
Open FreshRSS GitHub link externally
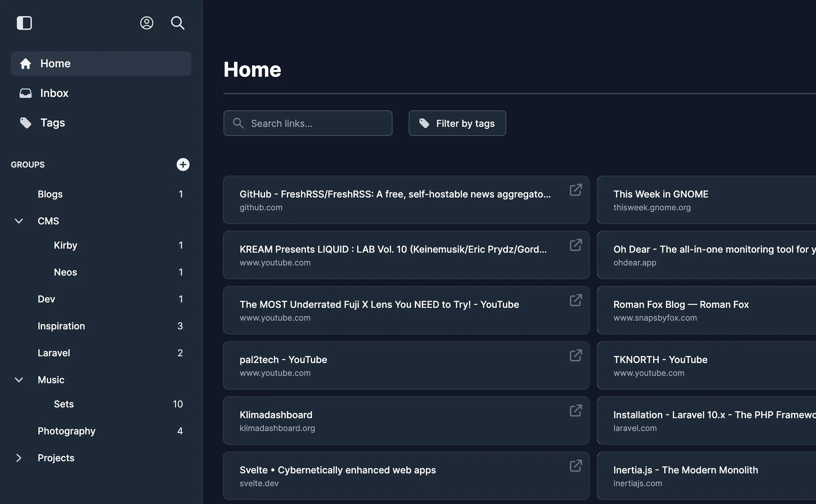575,190
